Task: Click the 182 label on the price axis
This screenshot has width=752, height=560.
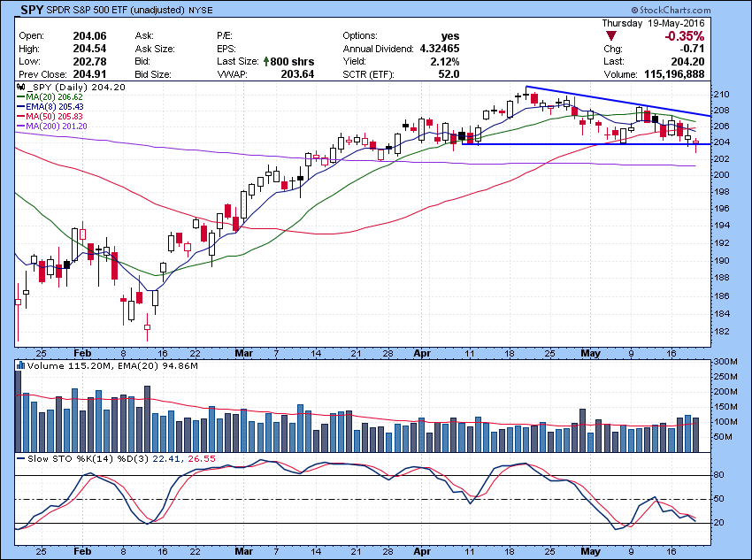Action: click(722, 332)
